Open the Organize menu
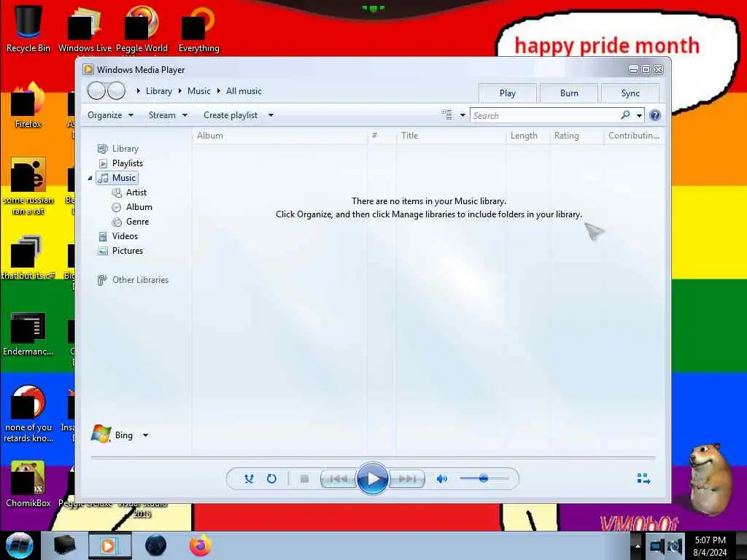The height and width of the screenshot is (560, 747). pyautogui.click(x=110, y=115)
